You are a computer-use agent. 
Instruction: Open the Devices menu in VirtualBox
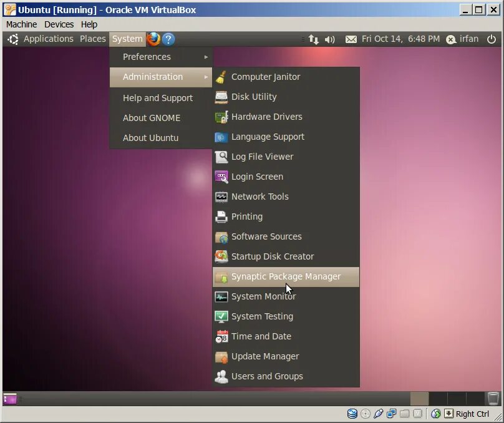click(x=59, y=24)
